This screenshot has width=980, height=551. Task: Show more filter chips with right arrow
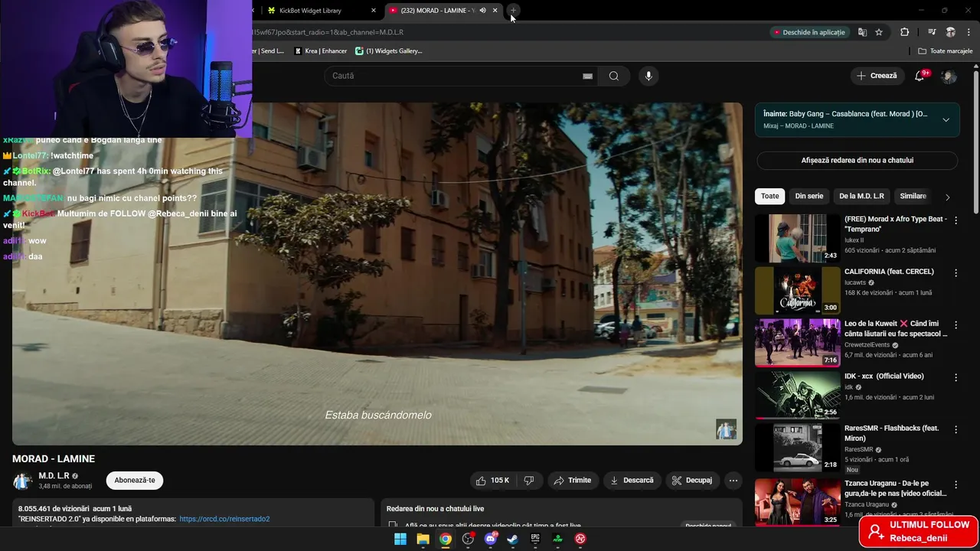coord(947,197)
